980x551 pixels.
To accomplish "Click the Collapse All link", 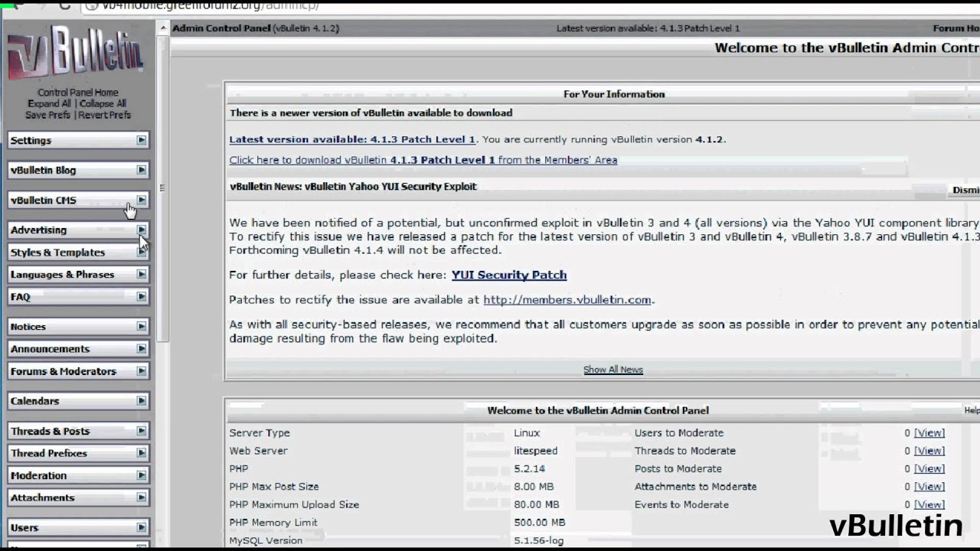I will [103, 104].
